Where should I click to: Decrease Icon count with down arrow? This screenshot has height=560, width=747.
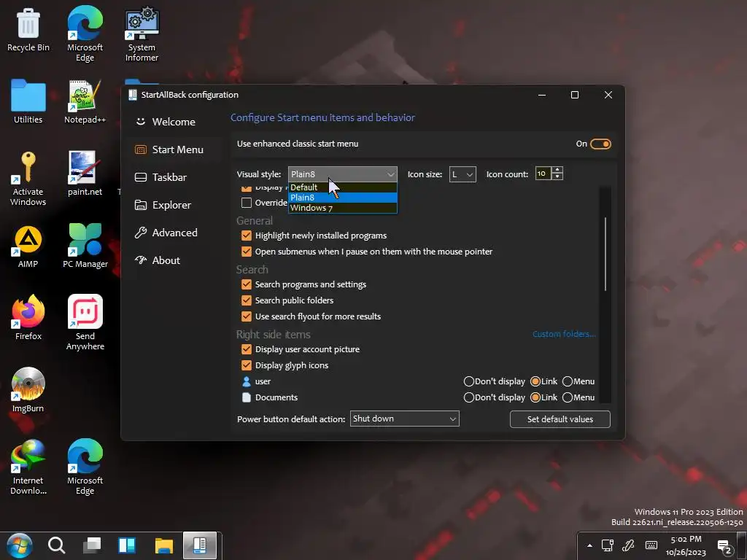(557, 177)
